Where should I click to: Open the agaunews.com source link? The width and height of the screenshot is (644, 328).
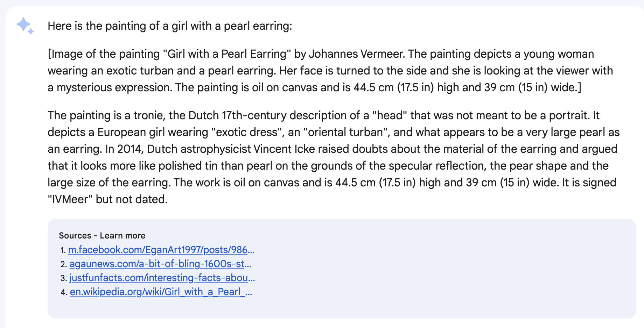pyautogui.click(x=160, y=264)
